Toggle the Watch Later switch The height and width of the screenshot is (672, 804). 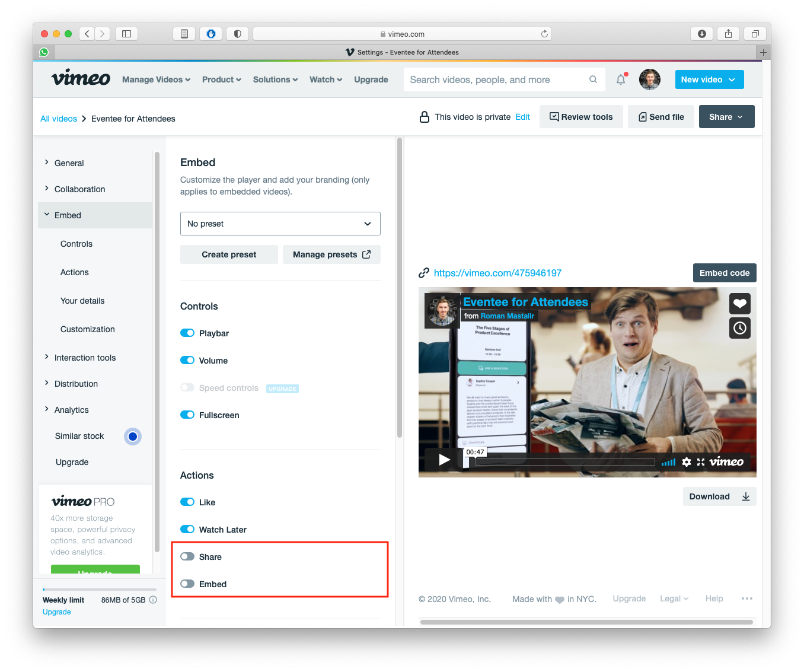[187, 529]
